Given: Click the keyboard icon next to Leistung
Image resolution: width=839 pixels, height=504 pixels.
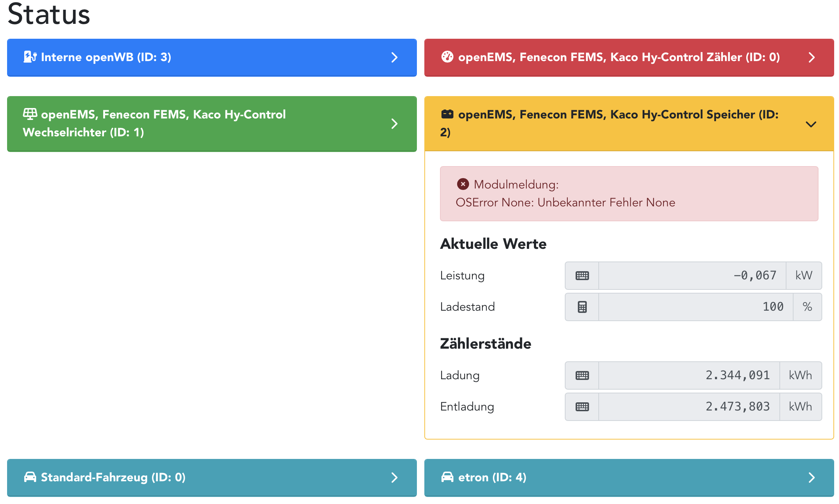Looking at the screenshot, I should (x=582, y=276).
